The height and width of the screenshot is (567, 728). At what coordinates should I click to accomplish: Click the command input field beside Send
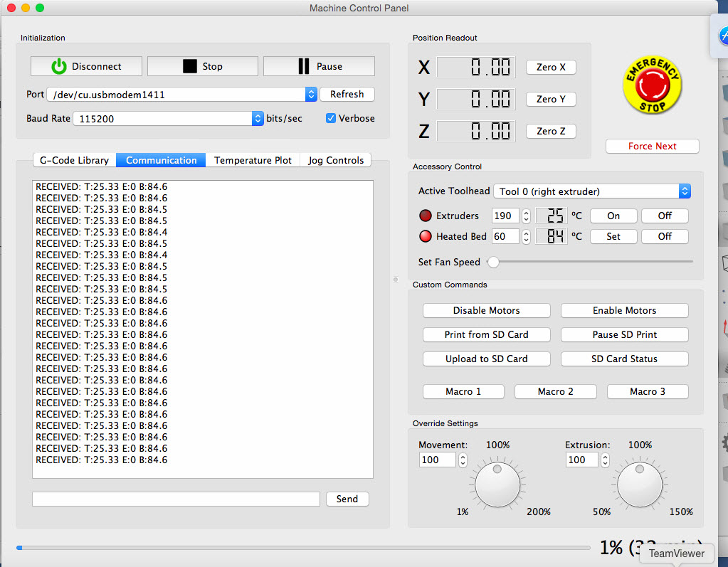176,499
